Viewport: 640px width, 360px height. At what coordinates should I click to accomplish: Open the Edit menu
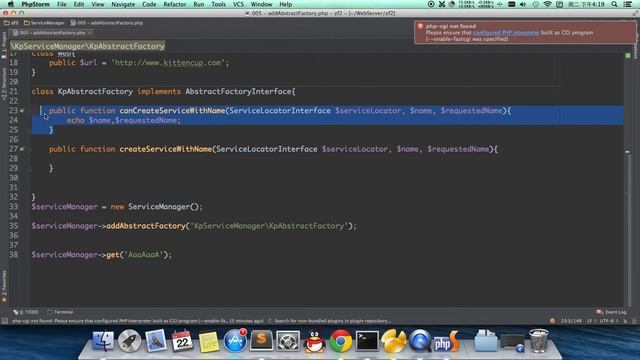(79, 4)
